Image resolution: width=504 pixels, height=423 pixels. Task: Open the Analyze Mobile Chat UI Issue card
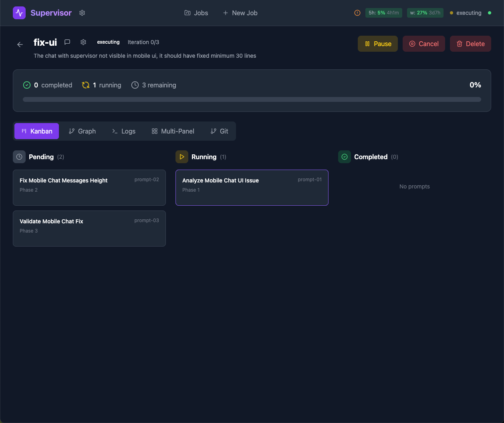coord(252,187)
